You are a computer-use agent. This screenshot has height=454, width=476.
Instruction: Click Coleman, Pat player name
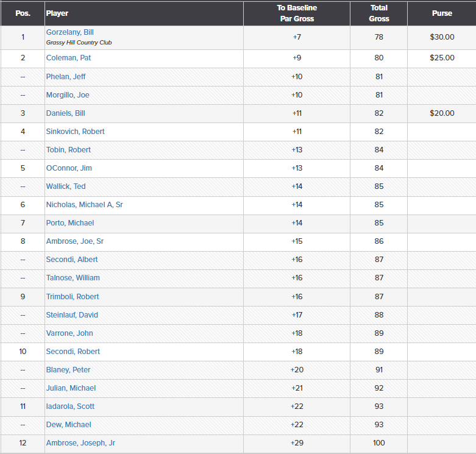pyautogui.click(x=68, y=58)
